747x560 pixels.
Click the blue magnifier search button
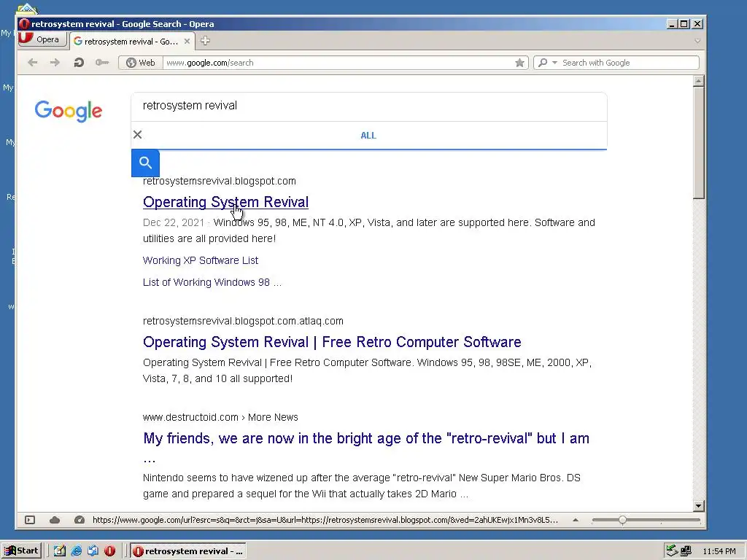tap(145, 163)
